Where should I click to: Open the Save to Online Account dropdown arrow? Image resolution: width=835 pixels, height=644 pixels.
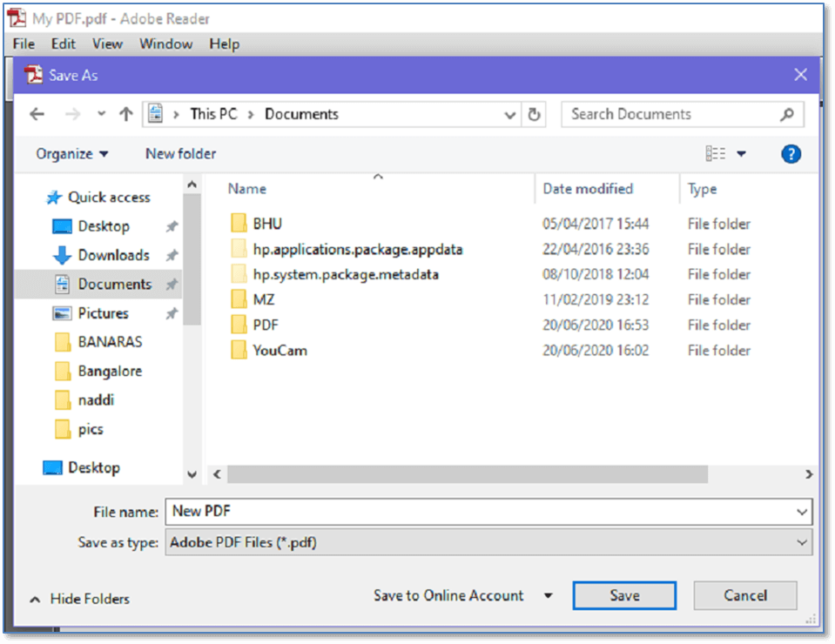coord(548,596)
